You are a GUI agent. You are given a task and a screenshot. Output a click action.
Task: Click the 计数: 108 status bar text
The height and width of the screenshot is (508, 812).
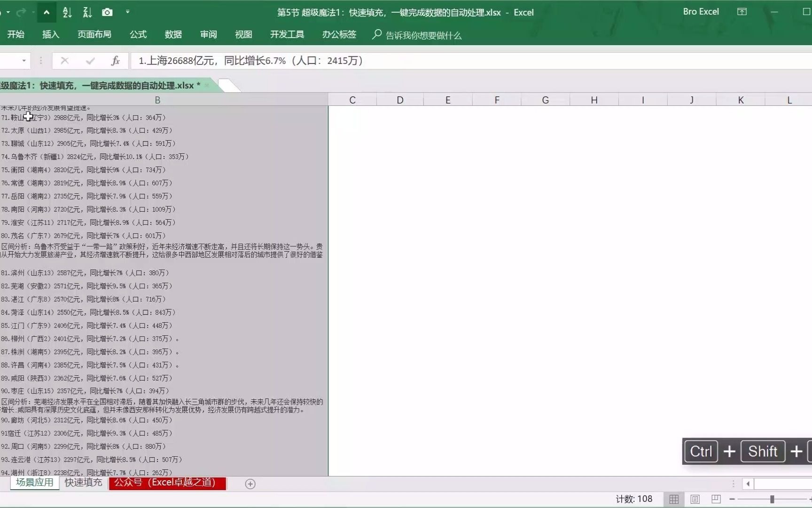(634, 499)
